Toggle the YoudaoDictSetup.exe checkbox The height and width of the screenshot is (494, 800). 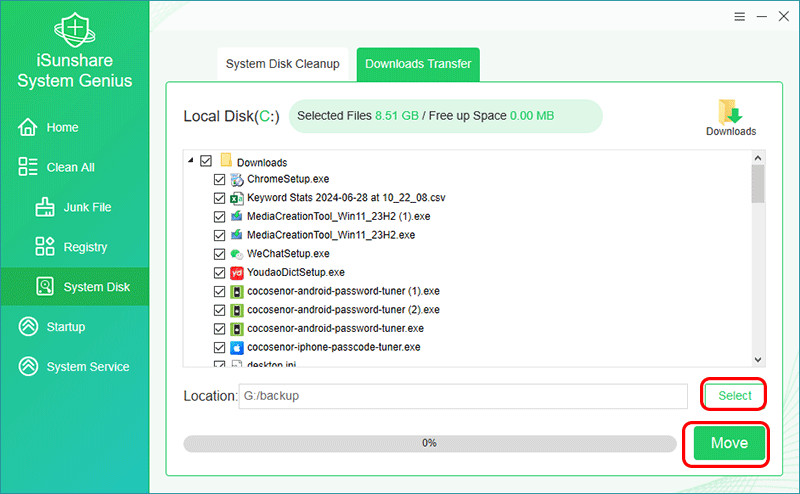tap(220, 272)
